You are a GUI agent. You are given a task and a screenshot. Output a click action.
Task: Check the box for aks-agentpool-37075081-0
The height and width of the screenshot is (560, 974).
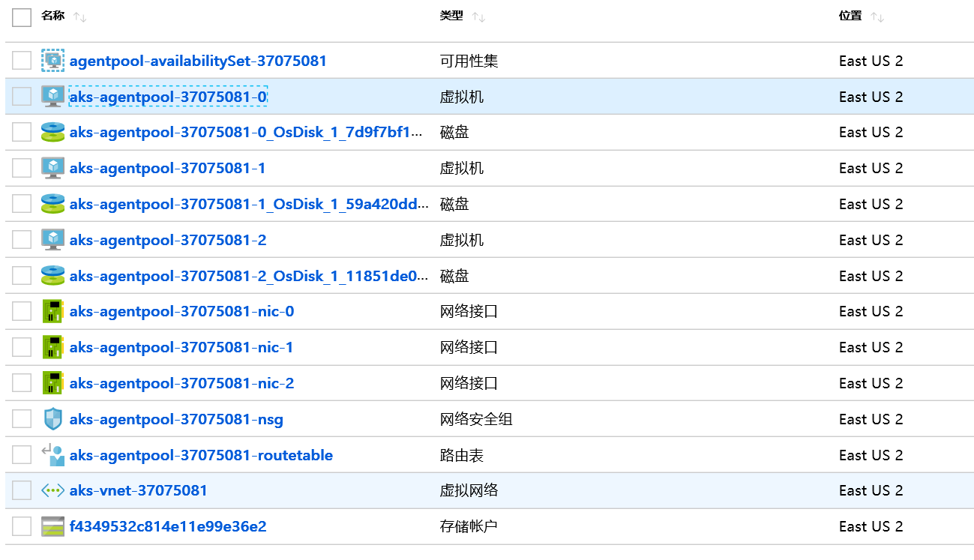pyautogui.click(x=22, y=96)
